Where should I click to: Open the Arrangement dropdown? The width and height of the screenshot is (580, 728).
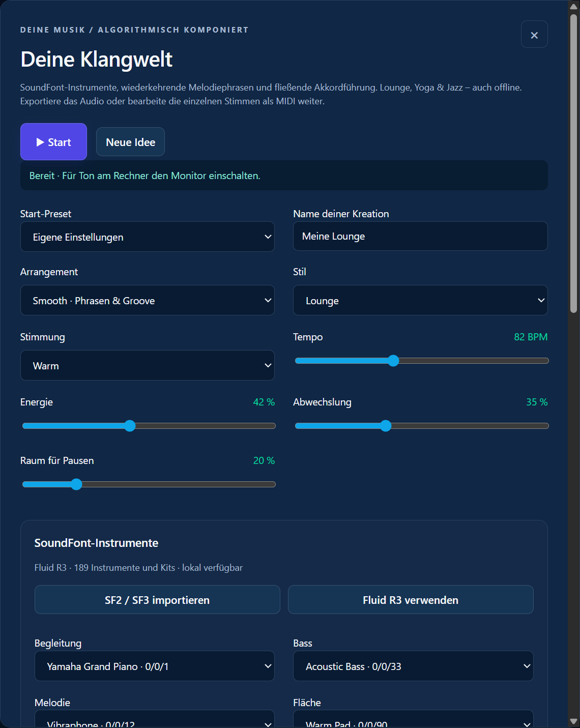(148, 300)
